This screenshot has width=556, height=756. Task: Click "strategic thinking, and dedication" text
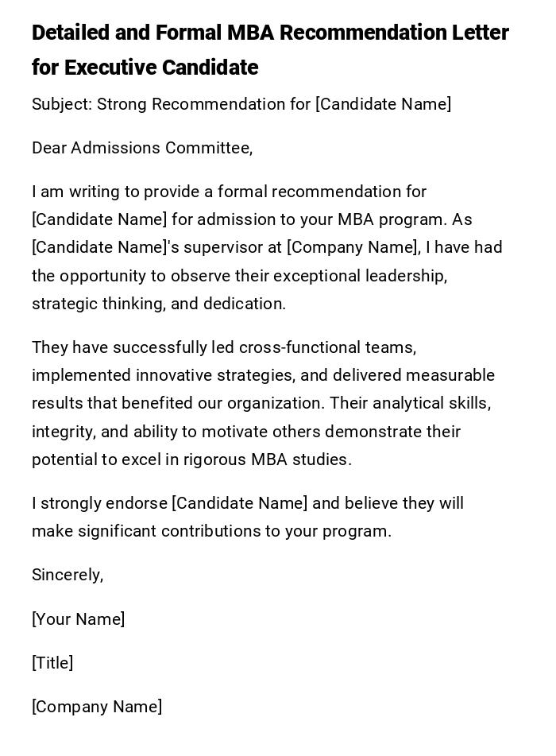coord(159,304)
